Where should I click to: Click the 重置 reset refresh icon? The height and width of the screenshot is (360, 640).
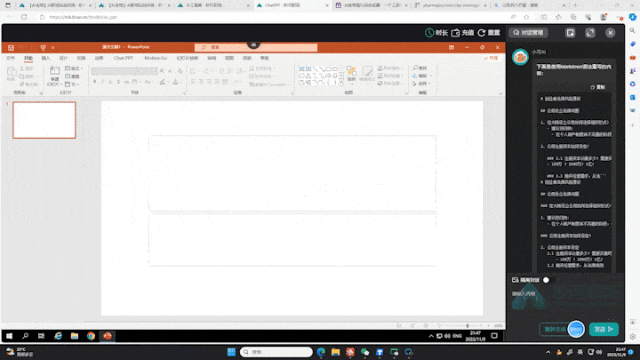[481, 33]
